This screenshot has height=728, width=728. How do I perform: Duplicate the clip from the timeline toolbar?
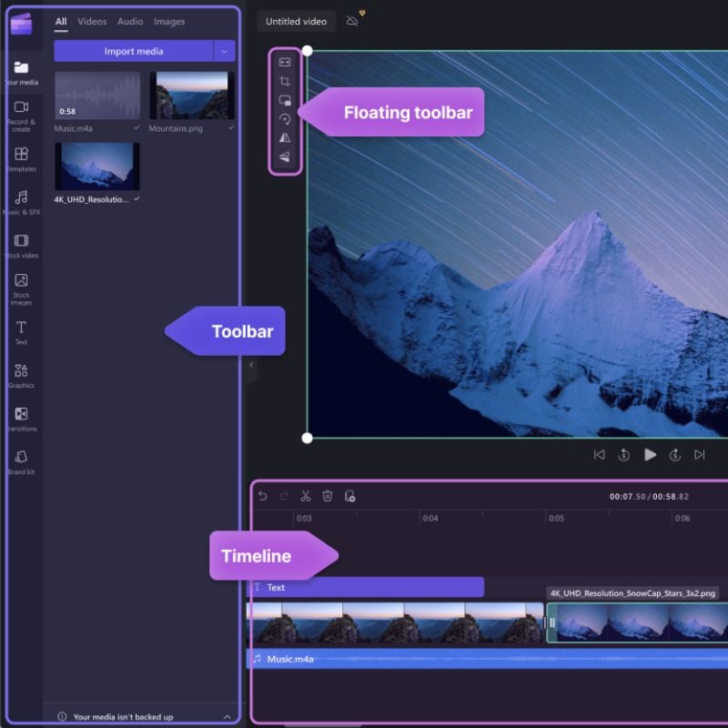[351, 494]
